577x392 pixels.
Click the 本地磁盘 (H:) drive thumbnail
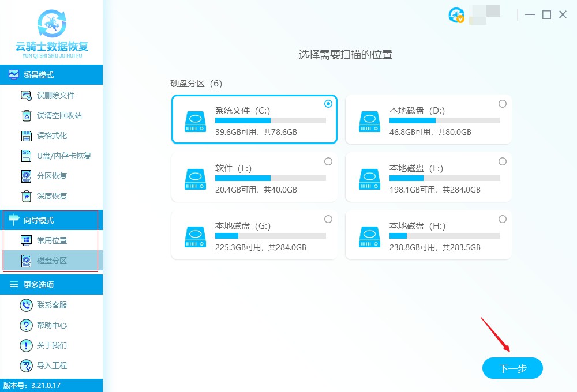369,235
